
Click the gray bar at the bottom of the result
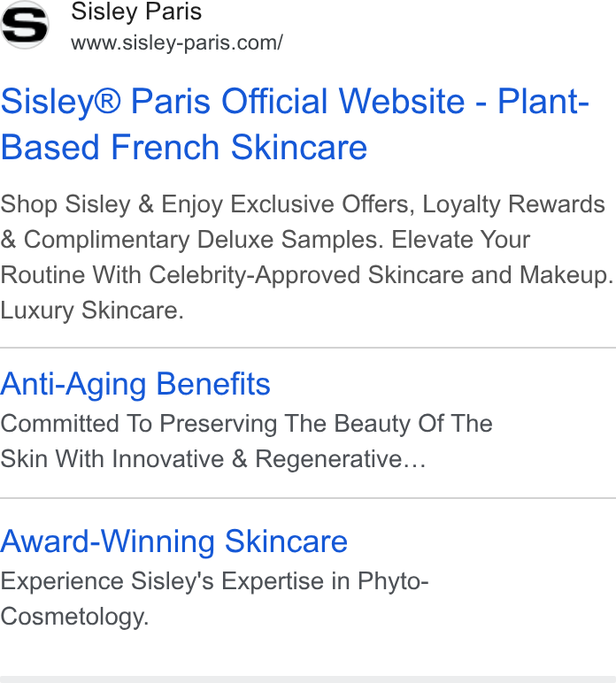308,679
